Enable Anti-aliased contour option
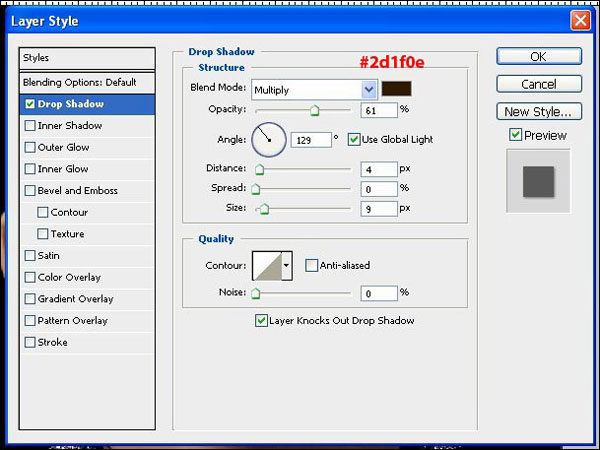Viewport: 600px width, 450px height. [312, 265]
